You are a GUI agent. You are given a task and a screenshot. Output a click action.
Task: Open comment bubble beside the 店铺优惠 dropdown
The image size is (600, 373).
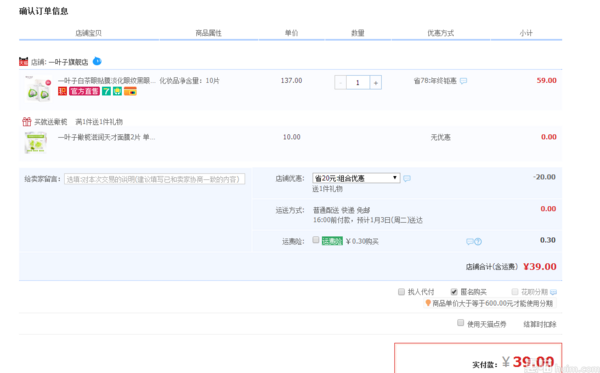click(407, 178)
